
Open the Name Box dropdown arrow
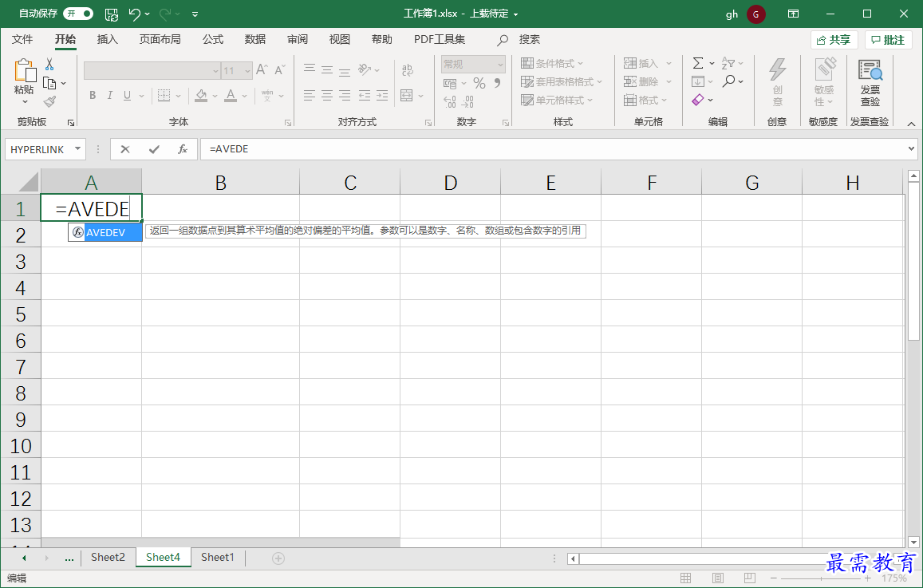[77, 149]
